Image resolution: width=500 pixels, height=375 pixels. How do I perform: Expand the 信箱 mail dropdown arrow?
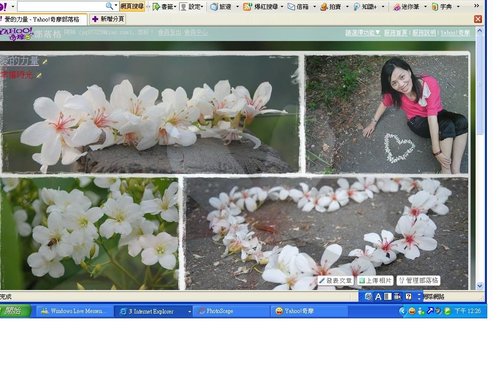[314, 7]
